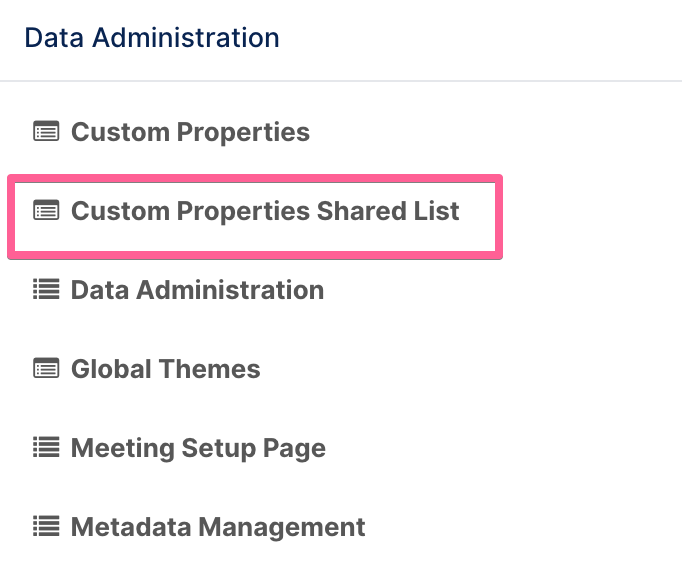Click the Custom Properties table icon
The width and height of the screenshot is (682, 584).
click(x=46, y=131)
